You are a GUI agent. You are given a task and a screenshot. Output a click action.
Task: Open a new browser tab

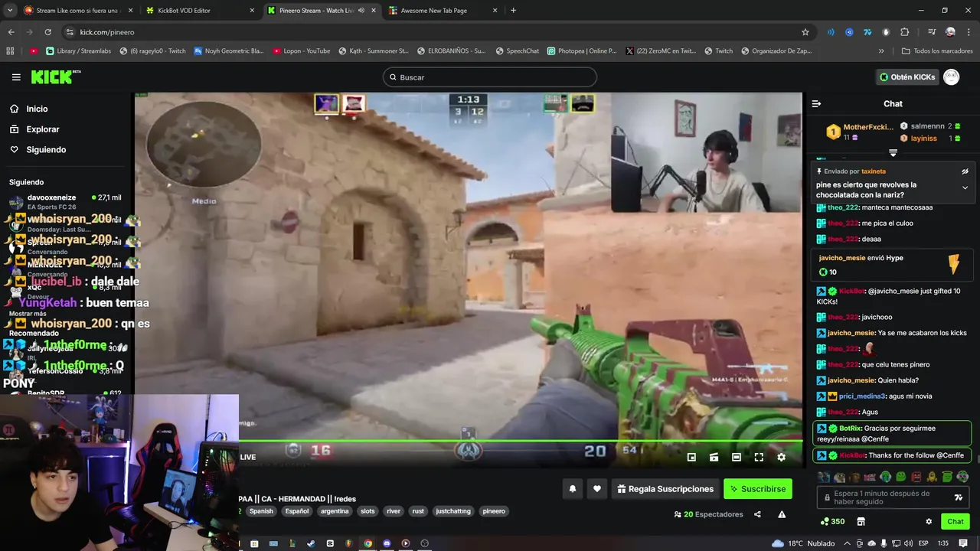tap(513, 11)
